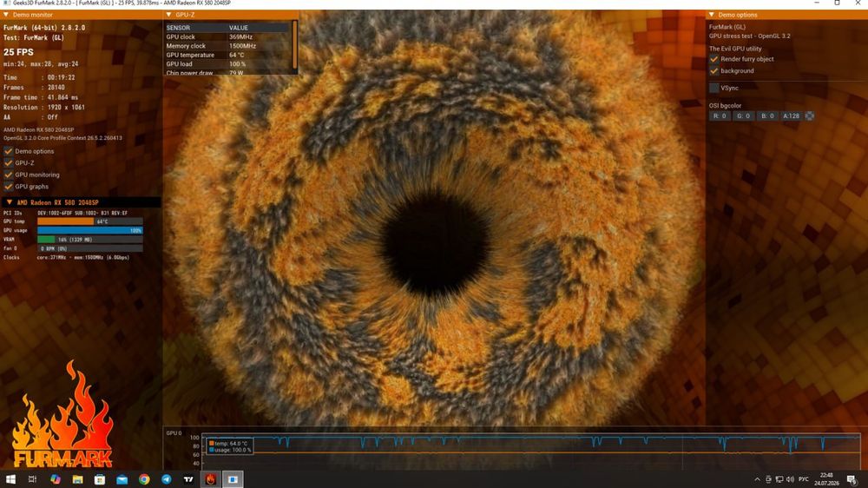Switch the РУС input language indicator

click(x=804, y=479)
